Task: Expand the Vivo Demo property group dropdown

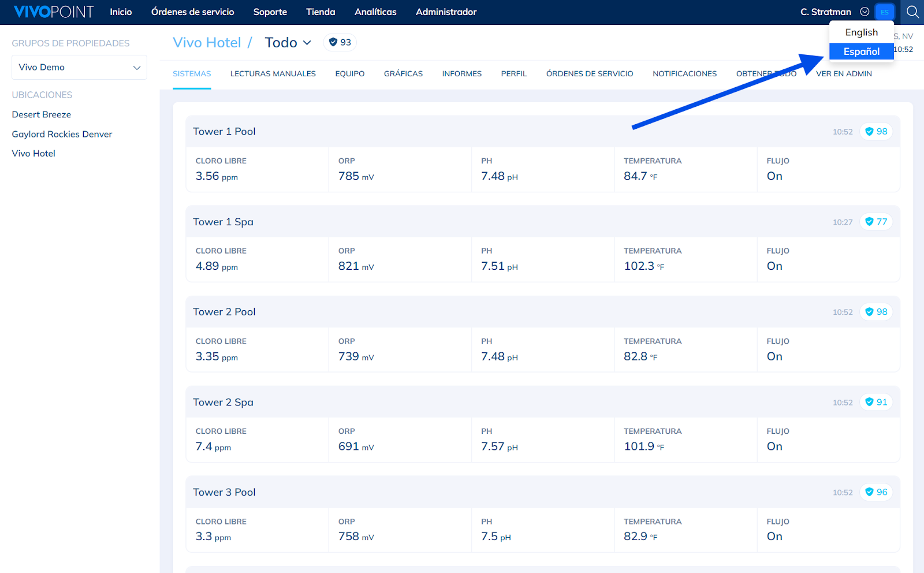Action: click(x=79, y=67)
